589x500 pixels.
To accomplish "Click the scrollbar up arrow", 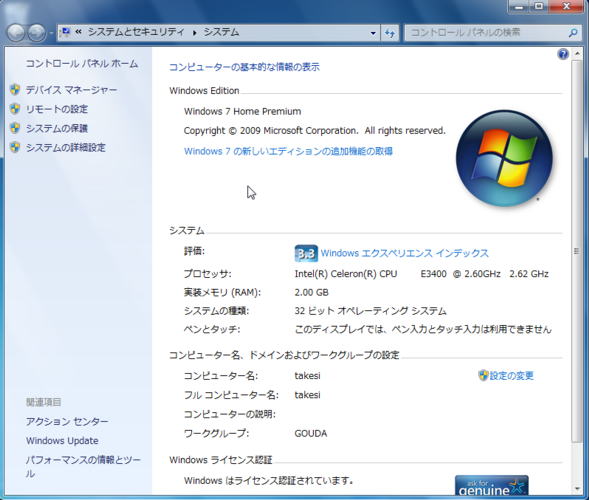I will [x=577, y=54].
